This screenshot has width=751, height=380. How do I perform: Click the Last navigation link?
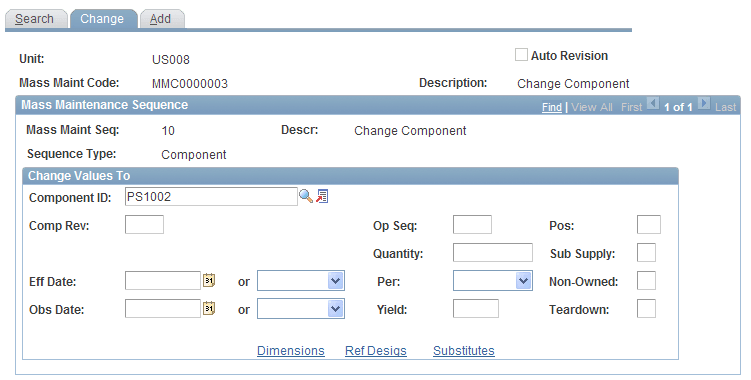pyautogui.click(x=725, y=107)
